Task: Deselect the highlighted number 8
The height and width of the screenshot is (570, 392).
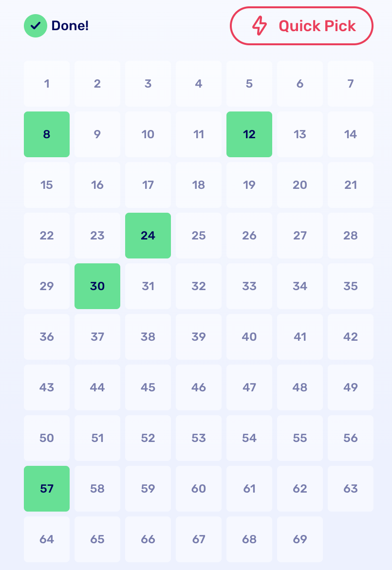Action: tap(47, 134)
